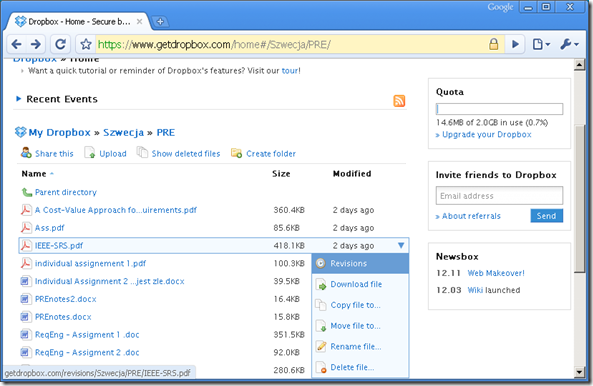The image size is (593, 386).
Task: Toggle dropdown arrow on IEEE-SRS.pdf row
Action: (401, 245)
